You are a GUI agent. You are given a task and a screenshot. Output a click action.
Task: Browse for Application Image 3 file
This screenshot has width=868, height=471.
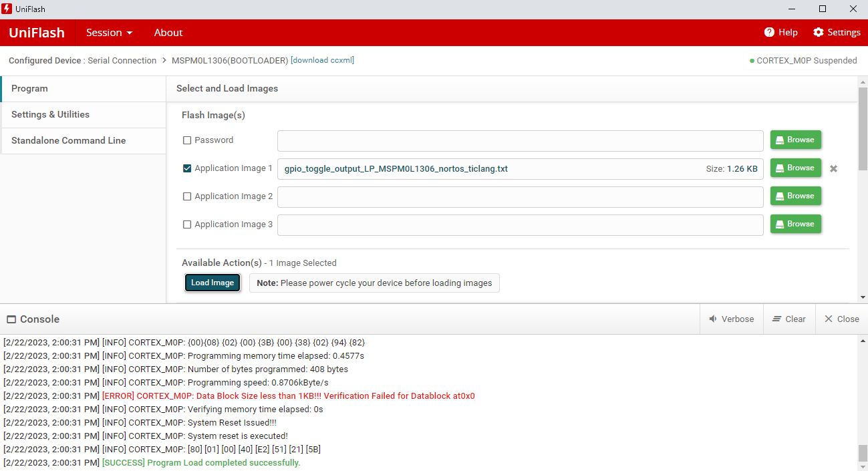795,224
